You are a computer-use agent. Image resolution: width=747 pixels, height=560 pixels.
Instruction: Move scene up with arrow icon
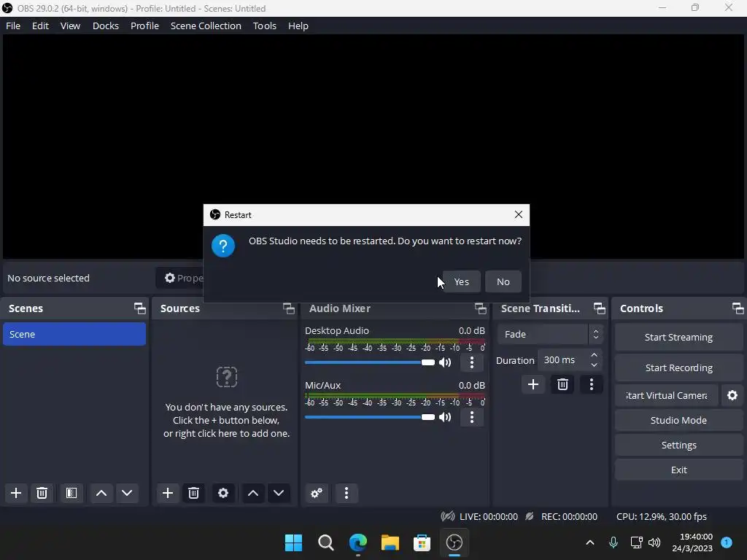[x=101, y=493]
